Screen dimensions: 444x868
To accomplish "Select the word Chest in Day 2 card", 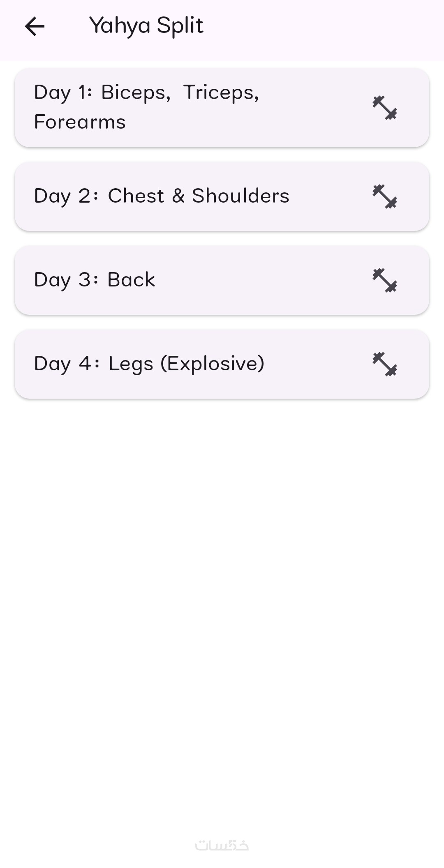I will 136,196.
